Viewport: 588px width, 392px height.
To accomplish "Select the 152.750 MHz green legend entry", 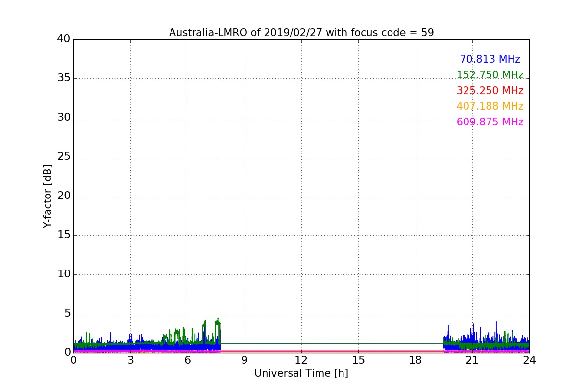I will [x=490, y=75].
